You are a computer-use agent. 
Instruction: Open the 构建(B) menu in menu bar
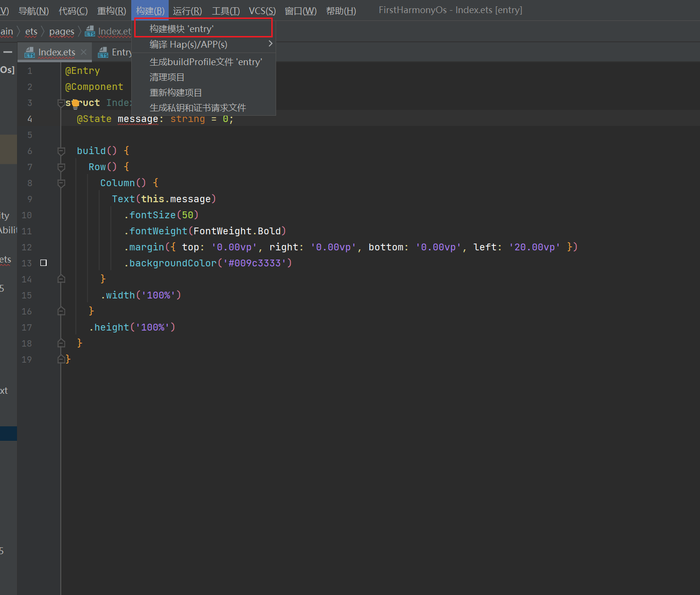[150, 10]
